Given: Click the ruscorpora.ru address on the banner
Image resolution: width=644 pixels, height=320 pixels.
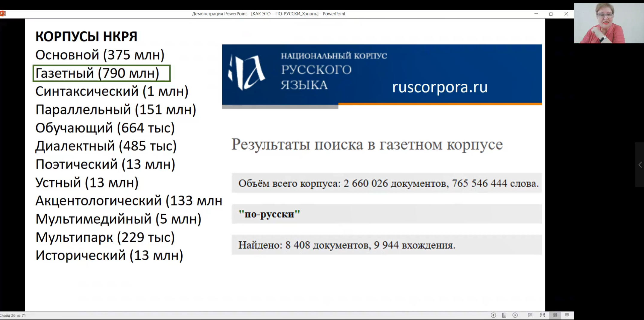Looking at the screenshot, I should pyautogui.click(x=440, y=87).
